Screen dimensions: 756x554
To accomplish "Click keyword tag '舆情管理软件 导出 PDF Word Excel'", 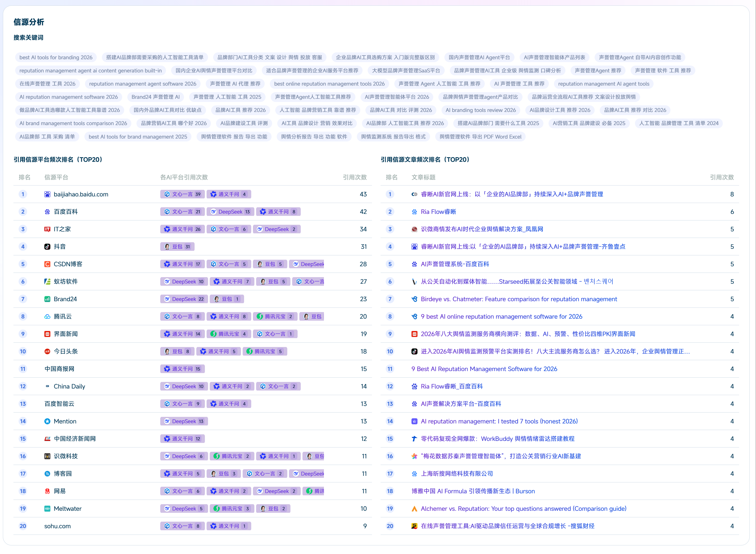I will [x=480, y=137].
